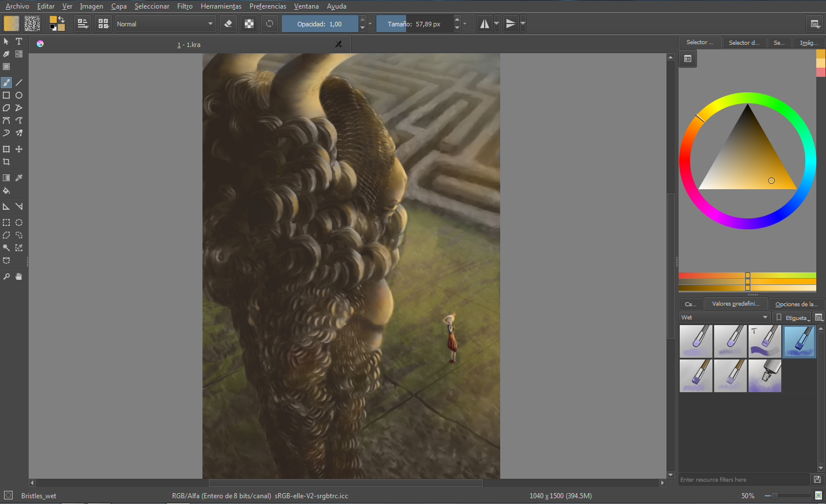This screenshot has height=504, width=826.
Task: Select the Gradient tool
Action: (x=6, y=178)
